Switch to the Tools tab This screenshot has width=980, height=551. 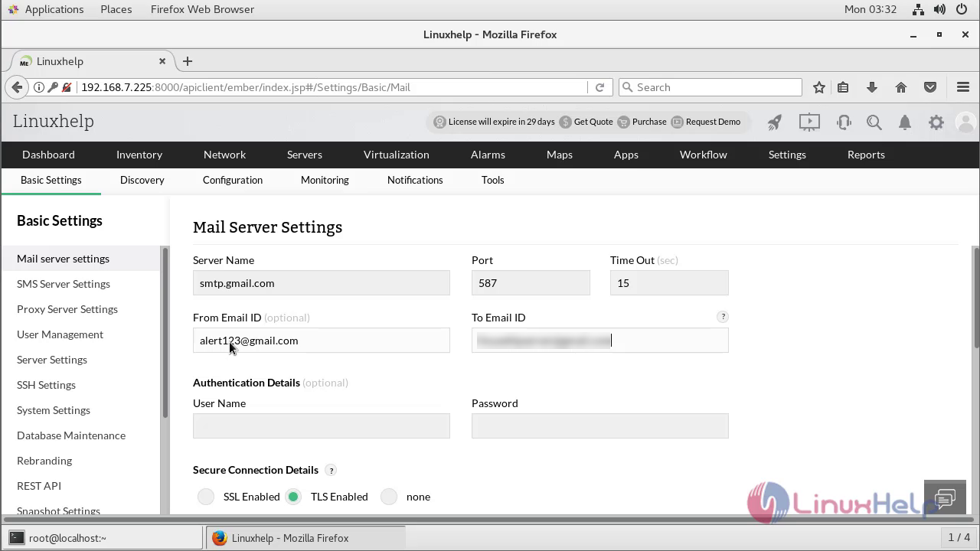(x=493, y=180)
